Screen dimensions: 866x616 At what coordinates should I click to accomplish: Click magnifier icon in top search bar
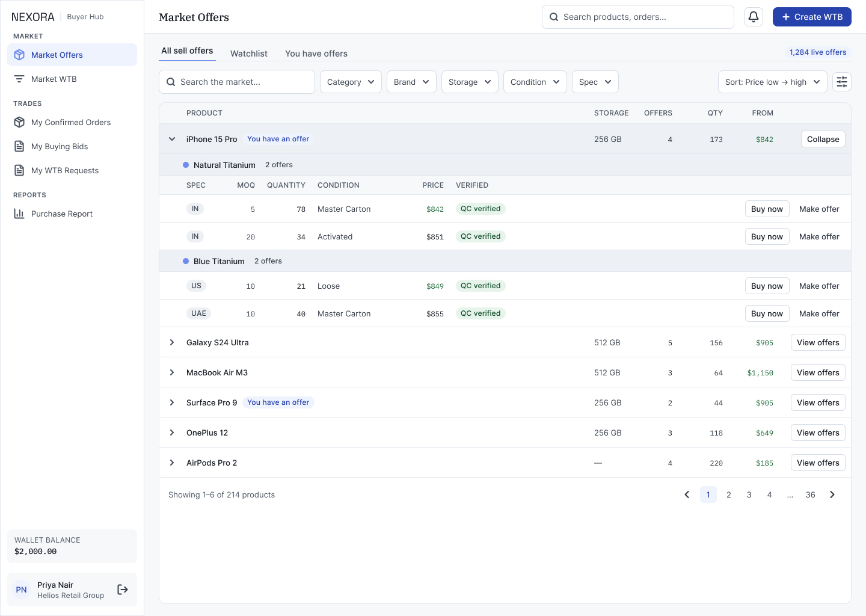(554, 17)
